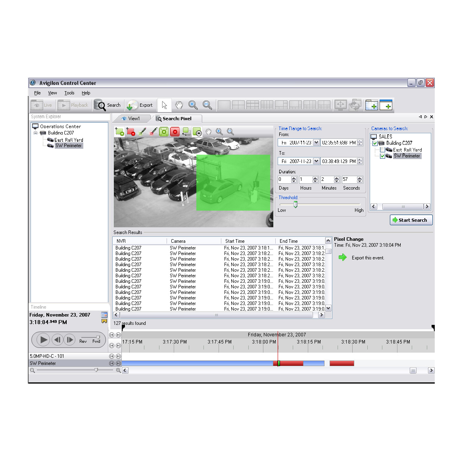Step one frame forward
Image resolution: width=476 pixels, height=476 pixels.
tap(69, 340)
